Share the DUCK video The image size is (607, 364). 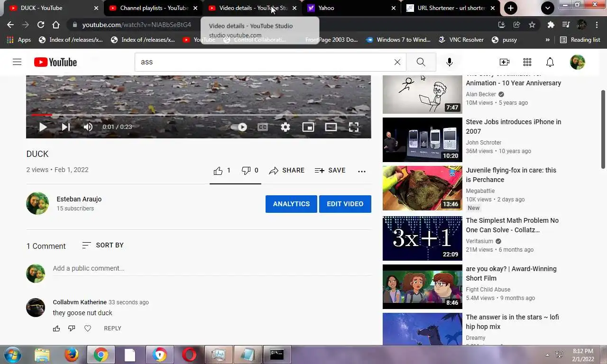point(286,171)
